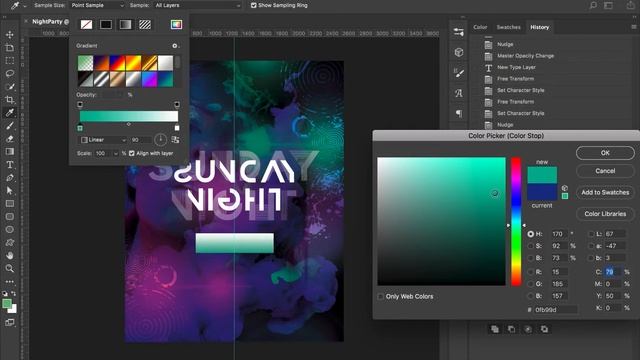Screen dimensions: 640x360
Task: Select the Move tool
Action: pyautogui.click(x=10, y=35)
